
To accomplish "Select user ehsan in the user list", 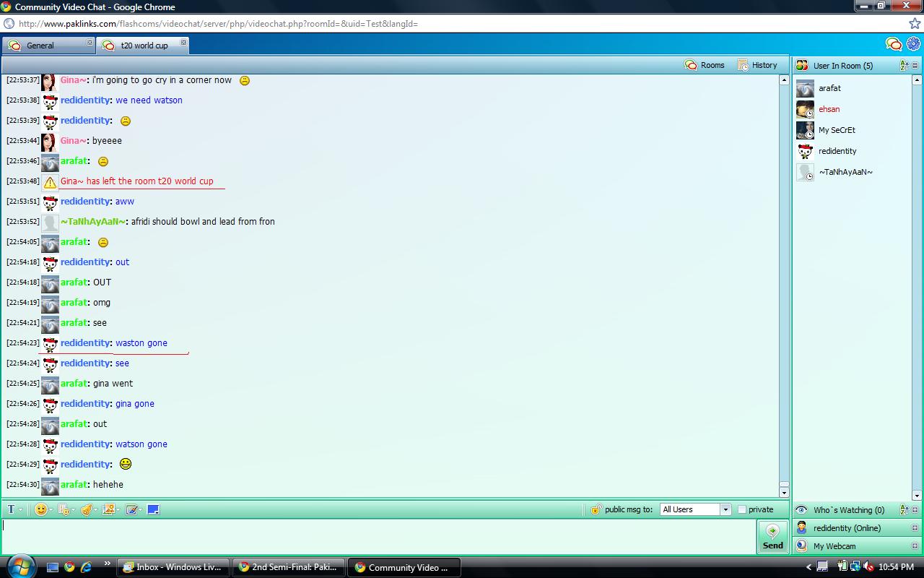I will 829,109.
